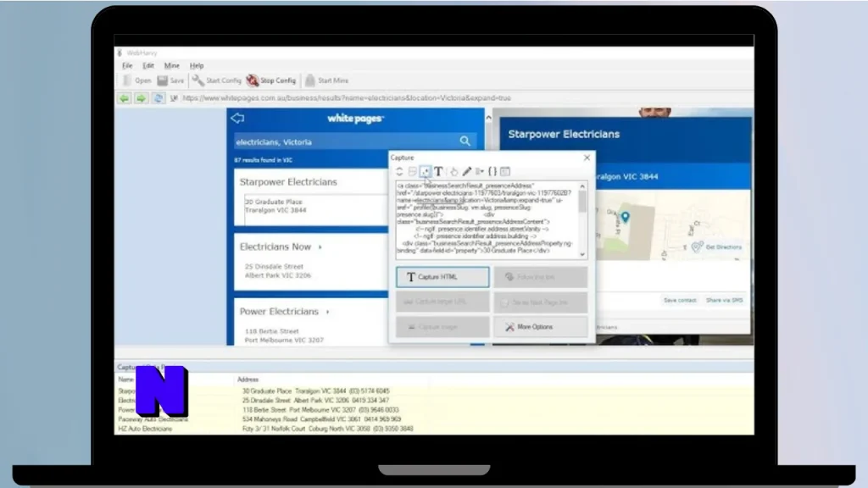Screen dimensions: 868x488
Task: Click the More Options button
Action: coord(541,327)
